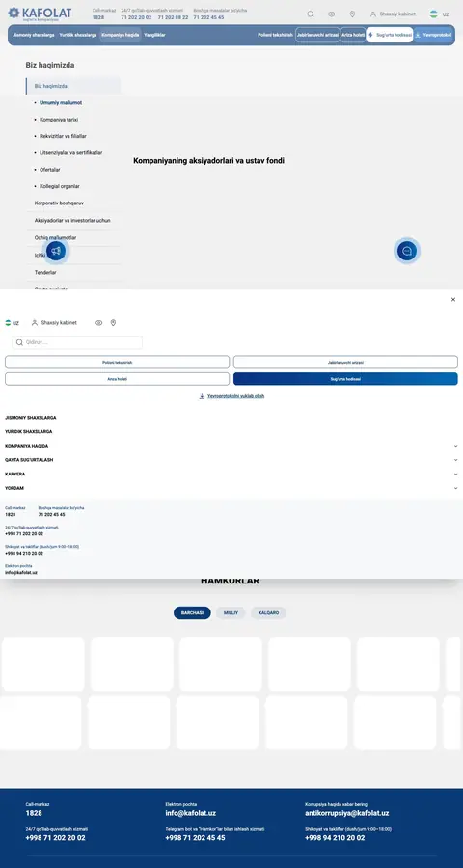
Task: Click the footer call-center number 1828
Action: click(x=34, y=813)
